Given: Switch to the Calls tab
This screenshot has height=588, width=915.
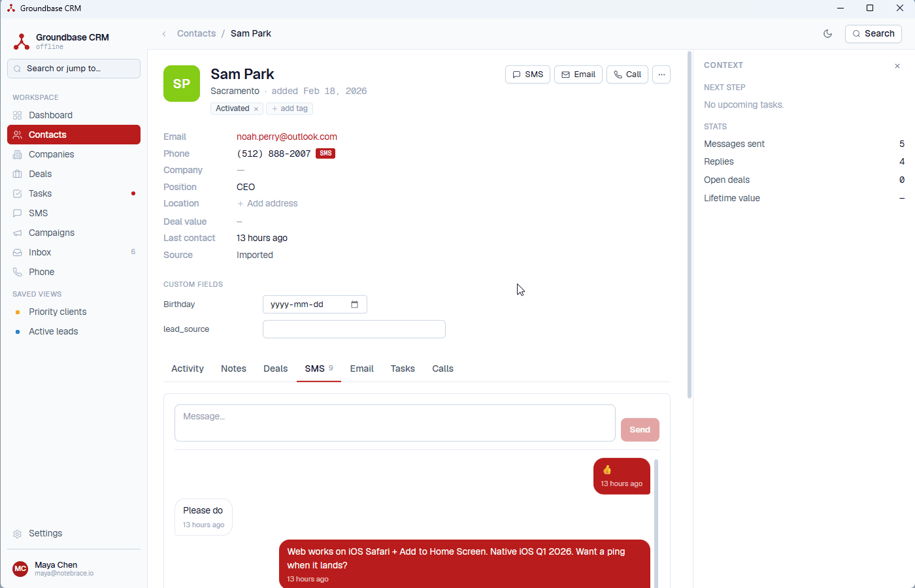Looking at the screenshot, I should coord(442,368).
